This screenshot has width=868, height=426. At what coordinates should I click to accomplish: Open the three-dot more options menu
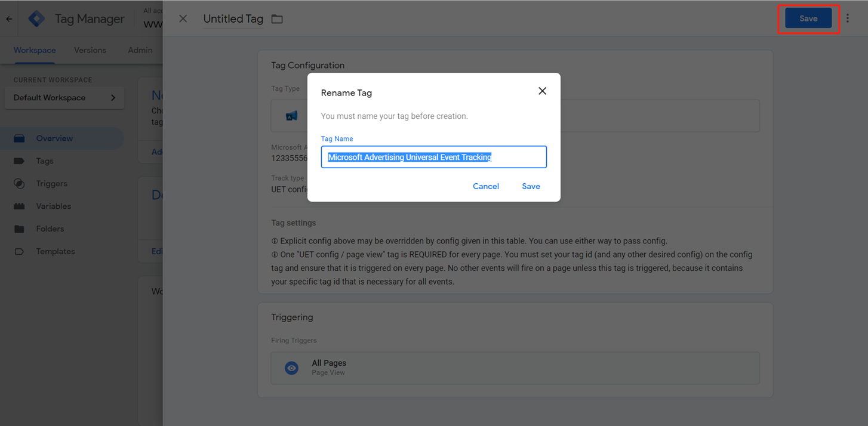848,18
